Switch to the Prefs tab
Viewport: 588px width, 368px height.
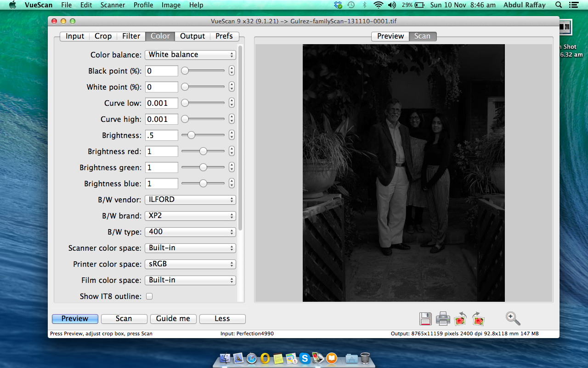coord(224,36)
